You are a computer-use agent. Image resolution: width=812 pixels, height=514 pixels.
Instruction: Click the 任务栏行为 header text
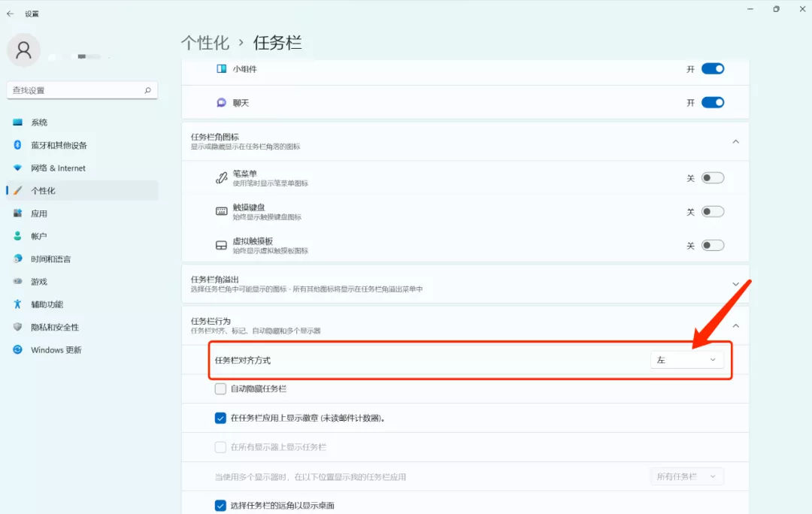[x=211, y=321]
